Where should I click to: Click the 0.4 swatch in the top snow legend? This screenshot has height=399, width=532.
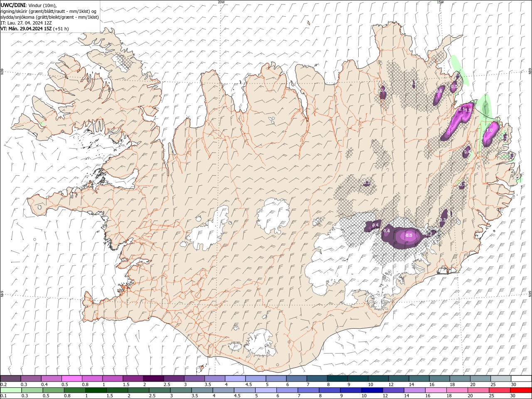51,379
